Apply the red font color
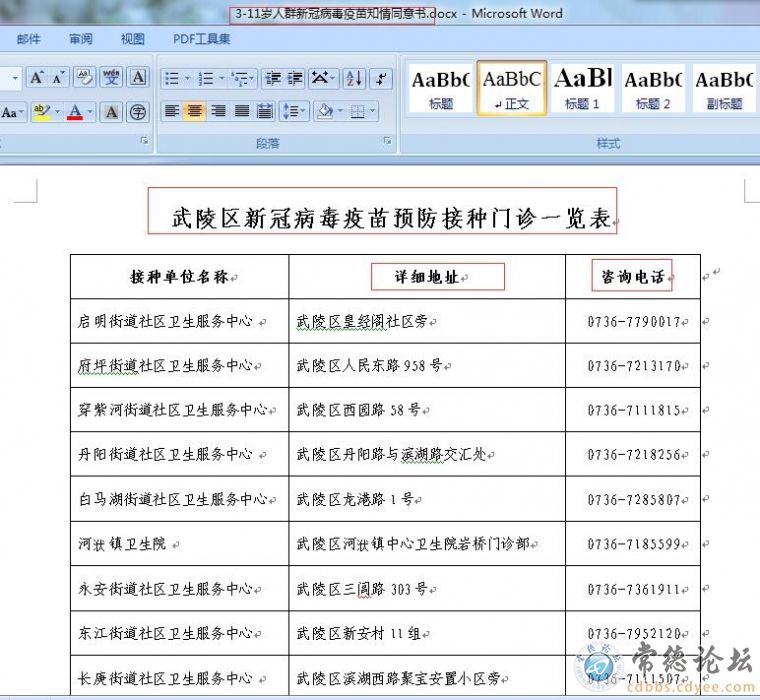760x700 pixels. (75, 112)
